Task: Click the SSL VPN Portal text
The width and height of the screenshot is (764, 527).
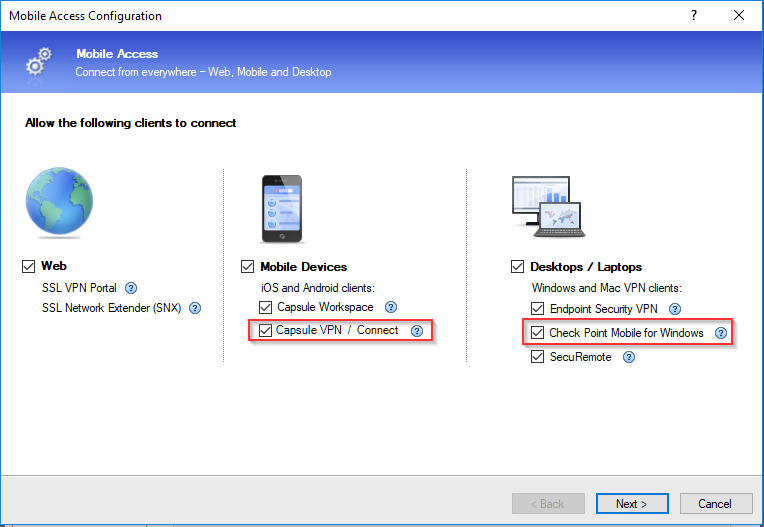Action: [79, 288]
